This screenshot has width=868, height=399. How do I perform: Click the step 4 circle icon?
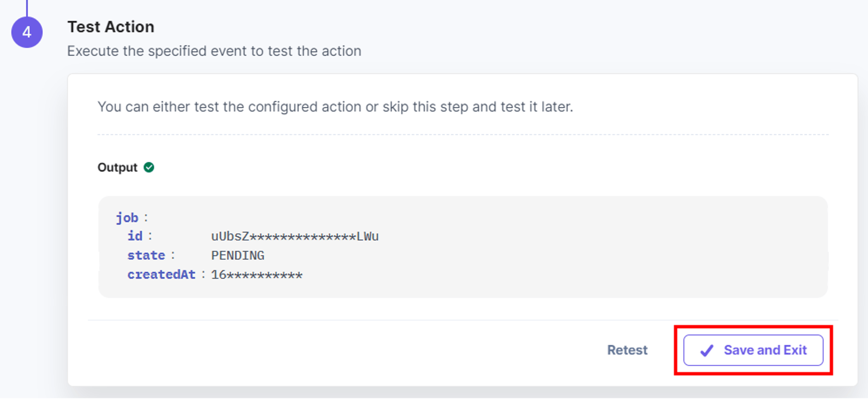[x=27, y=32]
